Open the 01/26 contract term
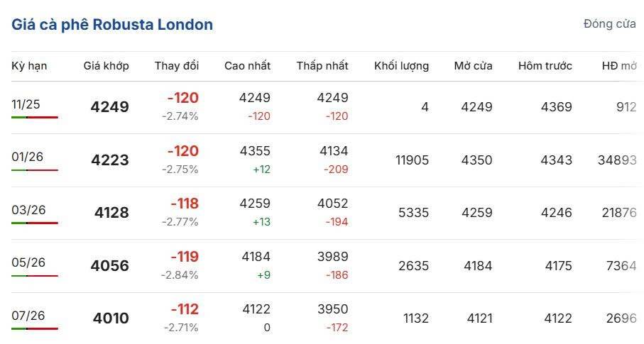This screenshot has height=344, width=644. coord(28,157)
